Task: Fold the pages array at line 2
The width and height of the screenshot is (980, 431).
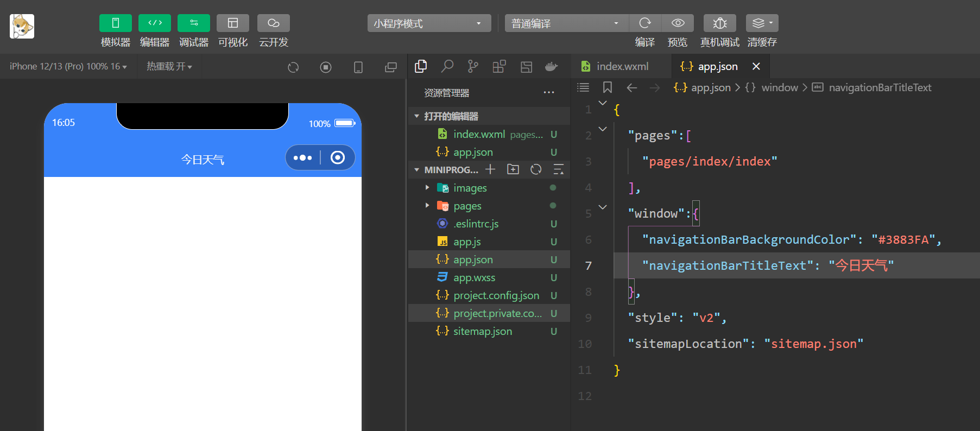Action: tap(603, 129)
